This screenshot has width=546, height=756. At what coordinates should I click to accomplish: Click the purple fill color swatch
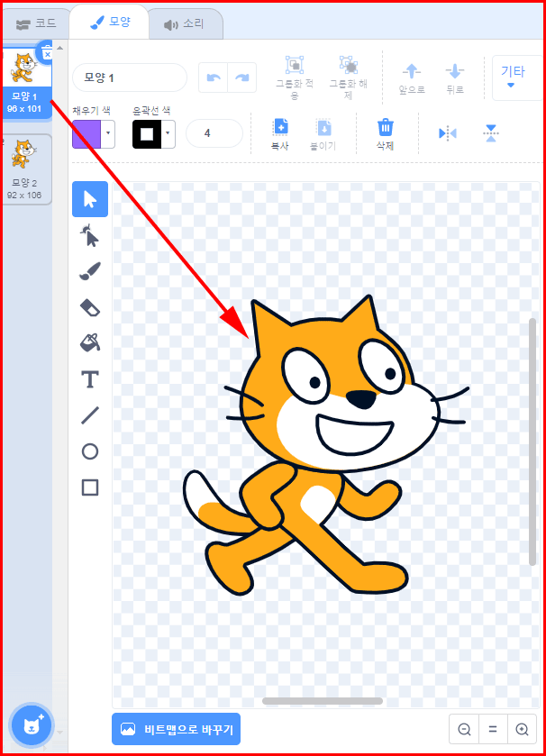point(86,133)
